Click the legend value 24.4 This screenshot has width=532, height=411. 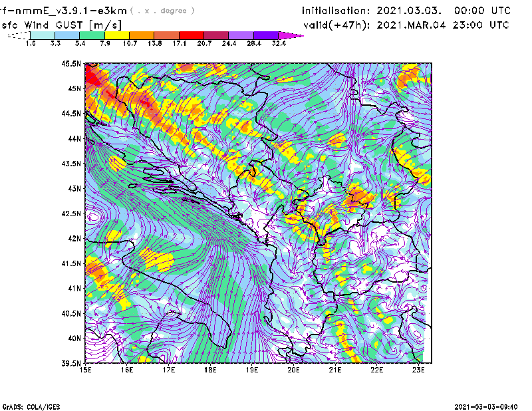229,43
